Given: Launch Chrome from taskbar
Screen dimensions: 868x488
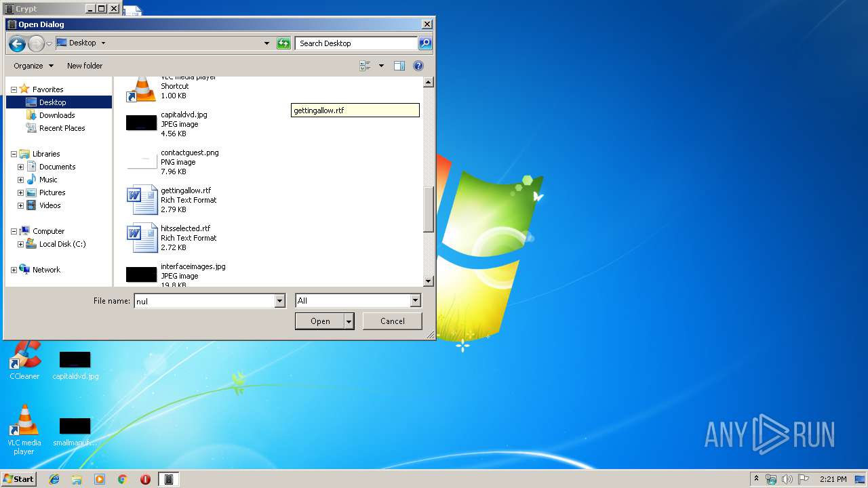Looking at the screenshot, I should [122, 479].
